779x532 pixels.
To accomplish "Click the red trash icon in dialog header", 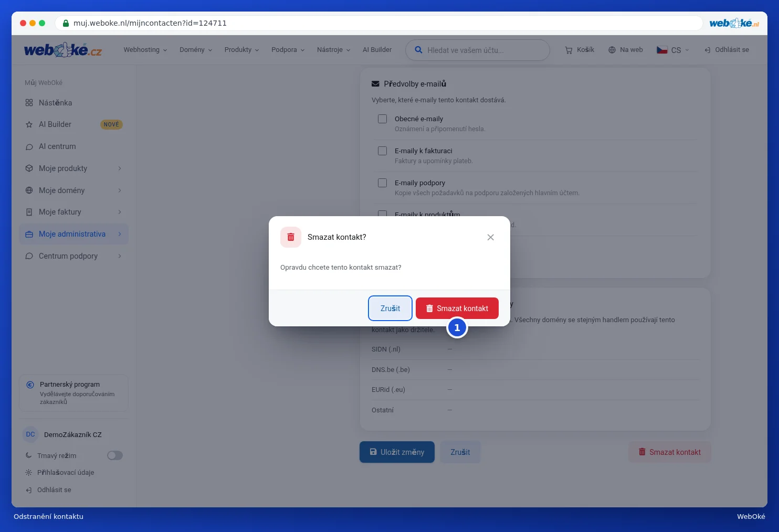I will 291,237.
